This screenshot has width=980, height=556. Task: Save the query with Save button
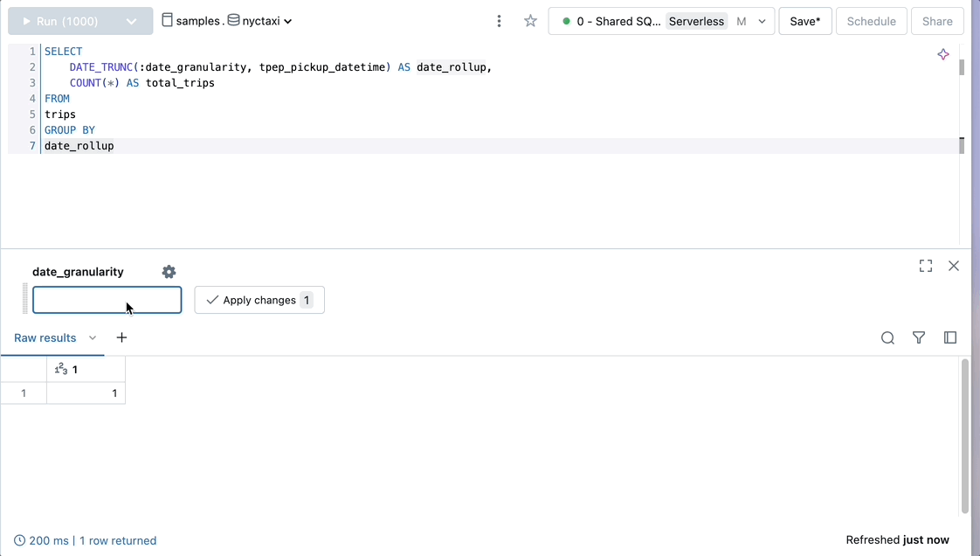click(804, 20)
